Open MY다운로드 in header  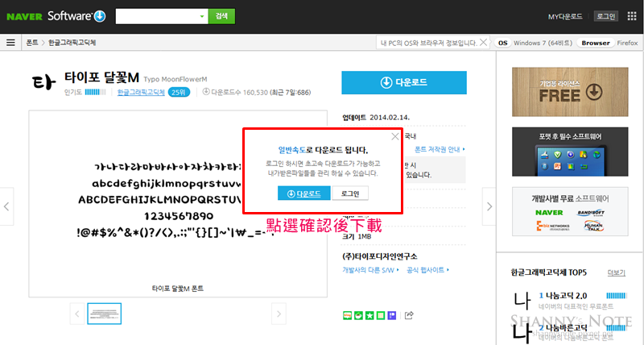[565, 16]
